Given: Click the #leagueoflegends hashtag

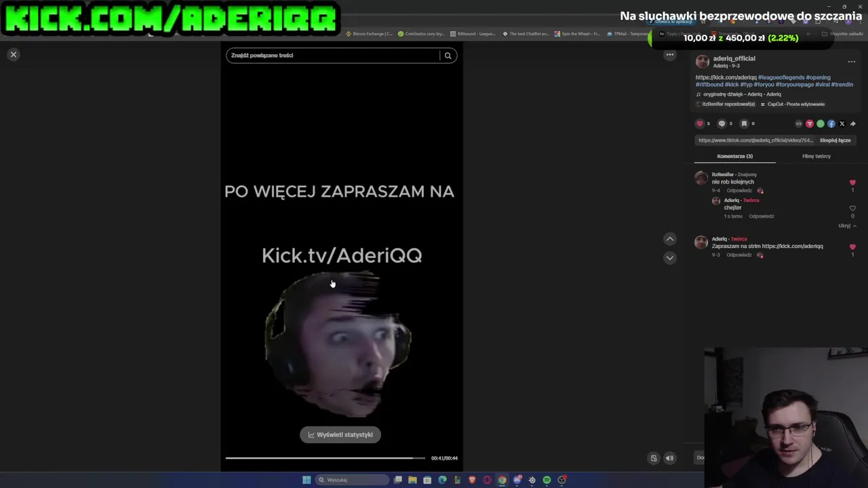Looking at the screenshot, I should coord(781,77).
